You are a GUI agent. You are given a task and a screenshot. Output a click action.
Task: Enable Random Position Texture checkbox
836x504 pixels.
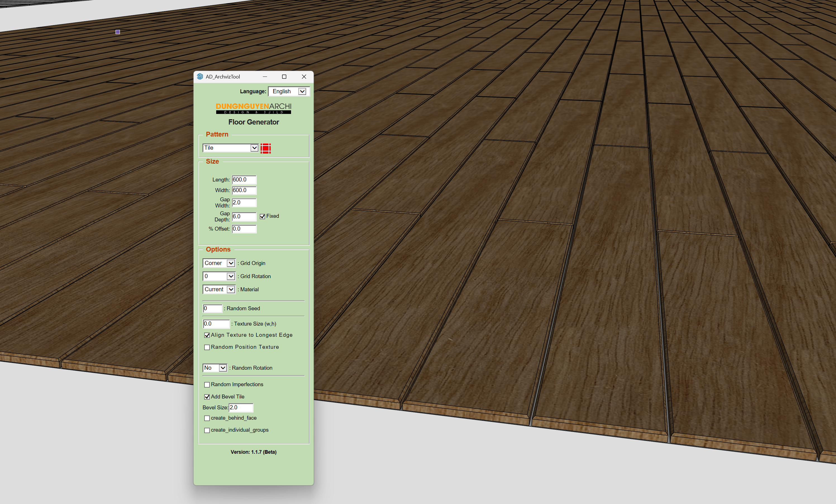207,347
